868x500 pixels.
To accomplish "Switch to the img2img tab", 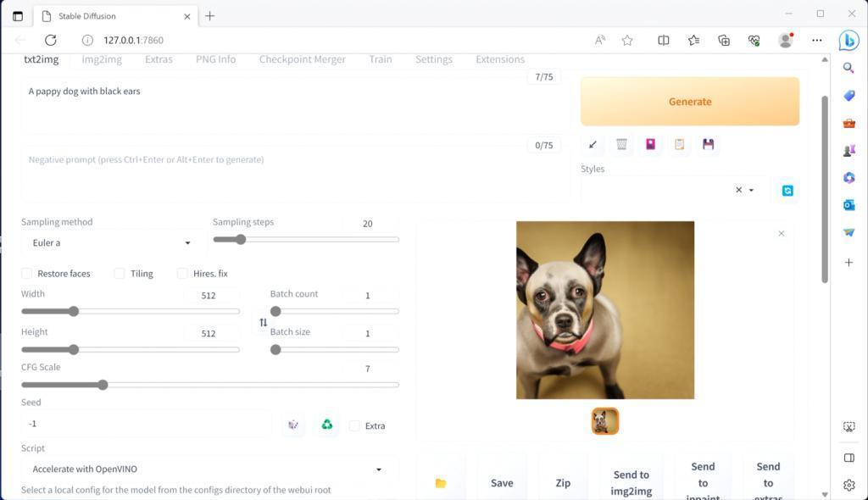I will point(102,59).
